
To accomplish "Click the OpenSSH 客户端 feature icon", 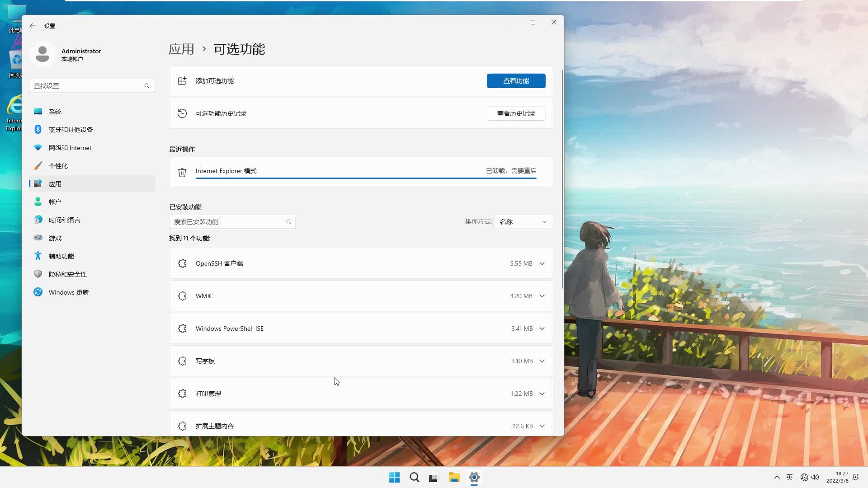I will pyautogui.click(x=182, y=263).
